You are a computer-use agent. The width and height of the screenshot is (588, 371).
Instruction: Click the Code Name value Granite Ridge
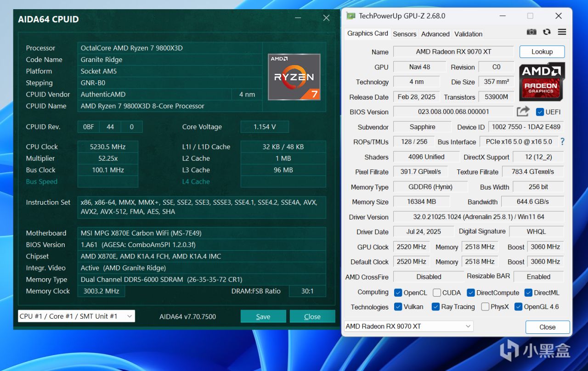pos(170,60)
